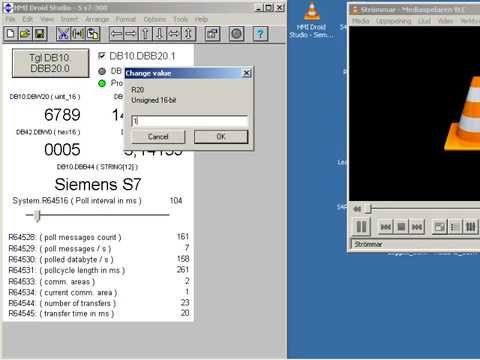Viewport: 480px width, 360px height.
Task: Stop playback in the VLC player
Action: (x=401, y=227)
